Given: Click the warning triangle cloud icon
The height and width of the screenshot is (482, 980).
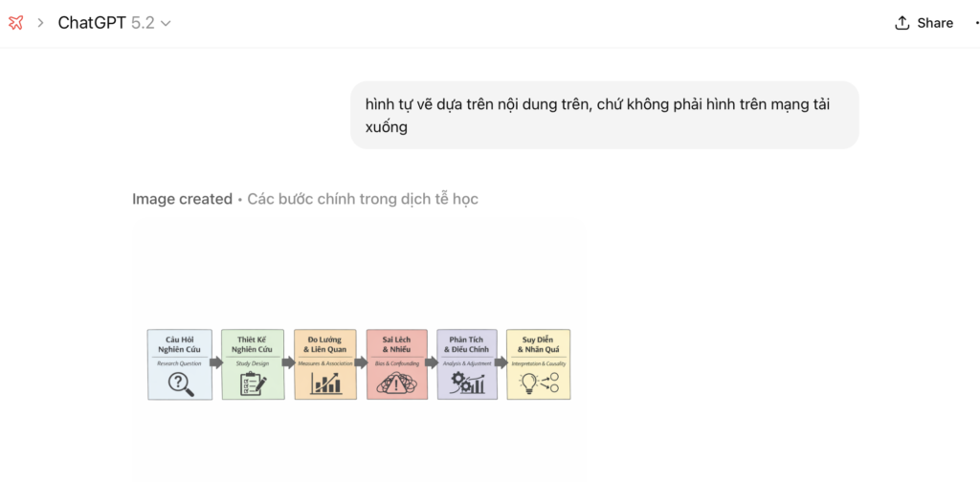Looking at the screenshot, I should click(x=396, y=384).
